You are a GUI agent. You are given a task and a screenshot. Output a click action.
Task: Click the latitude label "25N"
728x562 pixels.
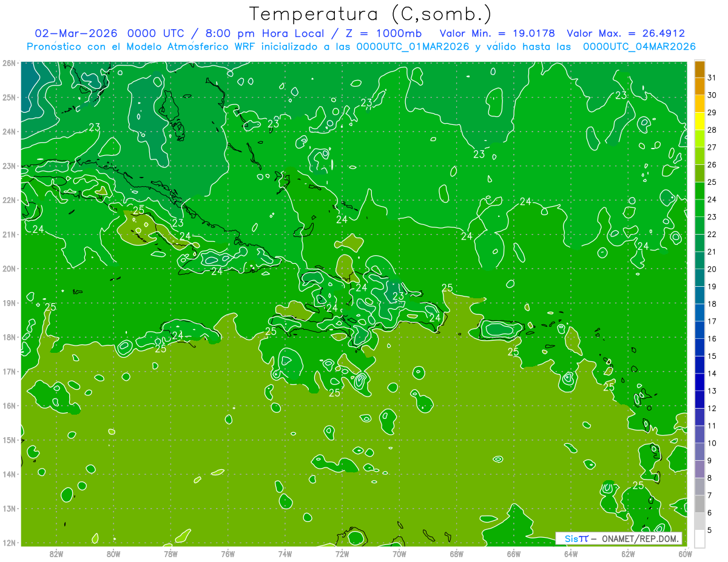point(8,98)
